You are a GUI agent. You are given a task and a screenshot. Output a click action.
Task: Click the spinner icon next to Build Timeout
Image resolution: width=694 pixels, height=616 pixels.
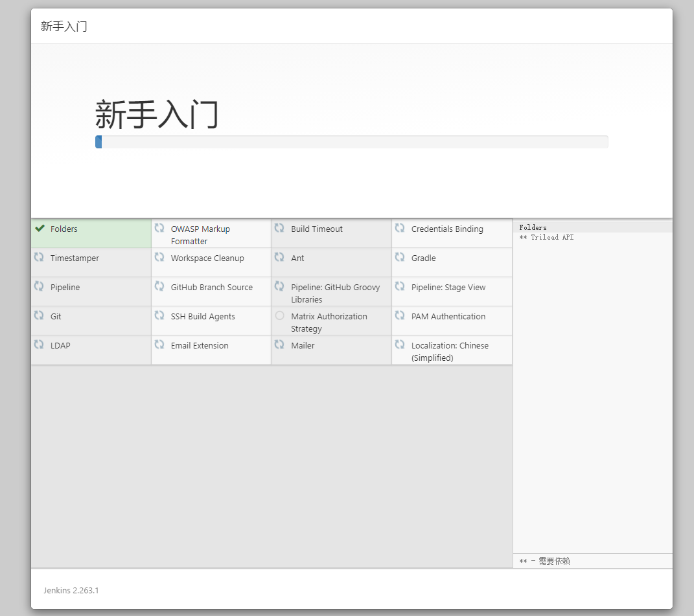pos(279,228)
